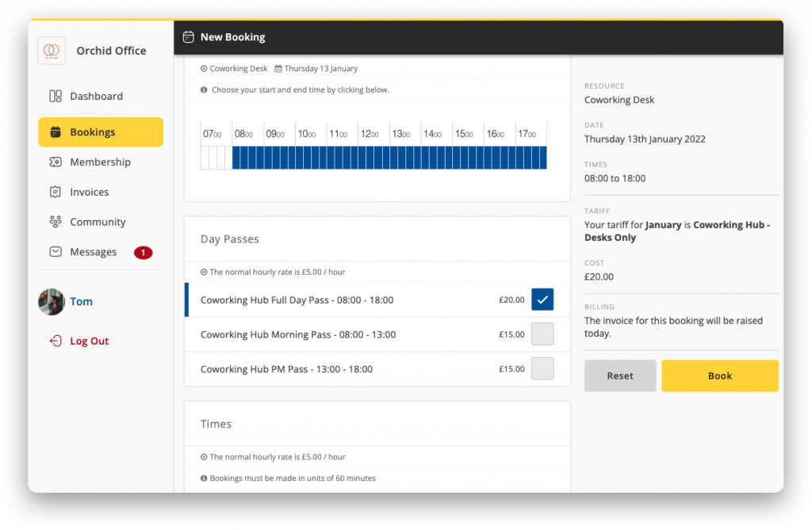Click the 17:00 slot in the time bar

[x=530, y=158]
